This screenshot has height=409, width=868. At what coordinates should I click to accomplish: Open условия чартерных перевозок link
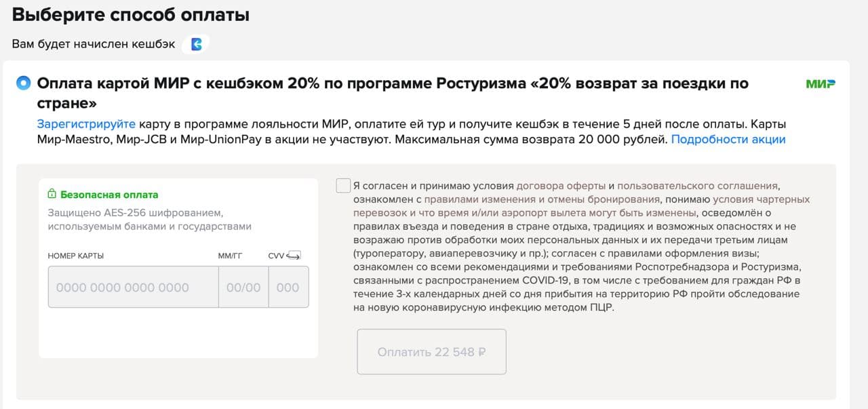pyautogui.click(x=761, y=199)
